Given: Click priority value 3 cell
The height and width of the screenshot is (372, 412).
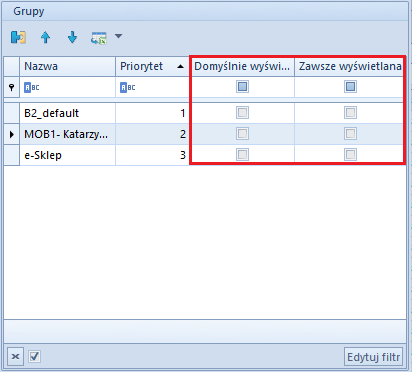Looking at the screenshot, I should tap(152, 155).
